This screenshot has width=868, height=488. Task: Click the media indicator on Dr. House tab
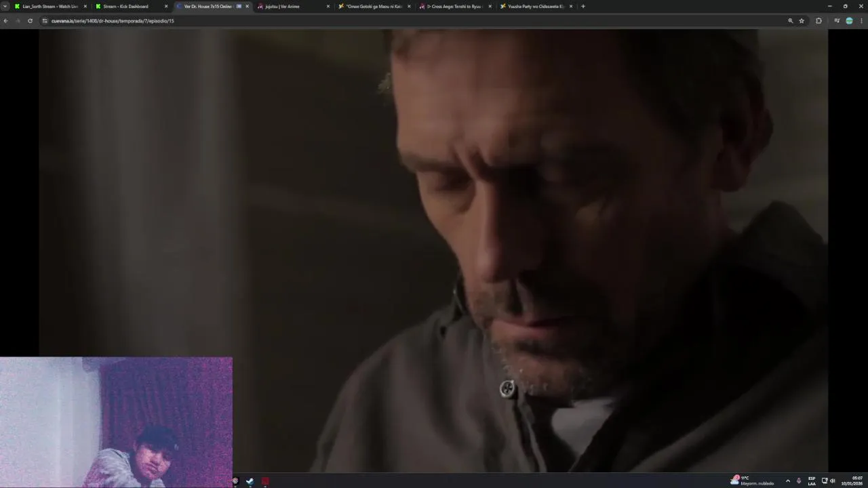pyautogui.click(x=239, y=6)
